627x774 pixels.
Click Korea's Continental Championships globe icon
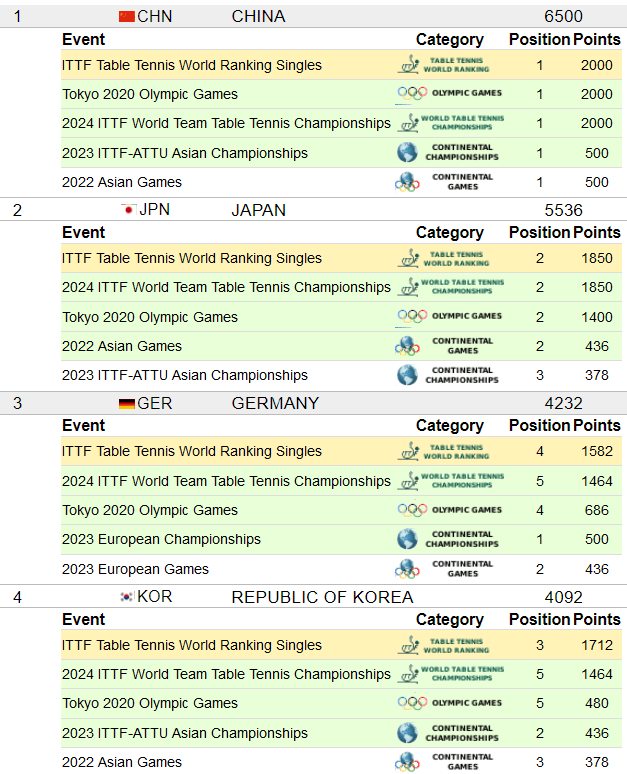tap(407, 733)
